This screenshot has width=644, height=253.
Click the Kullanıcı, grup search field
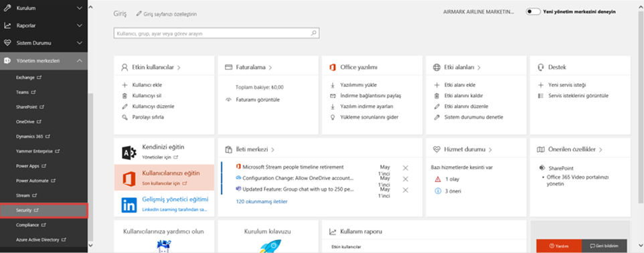pyautogui.click(x=216, y=33)
